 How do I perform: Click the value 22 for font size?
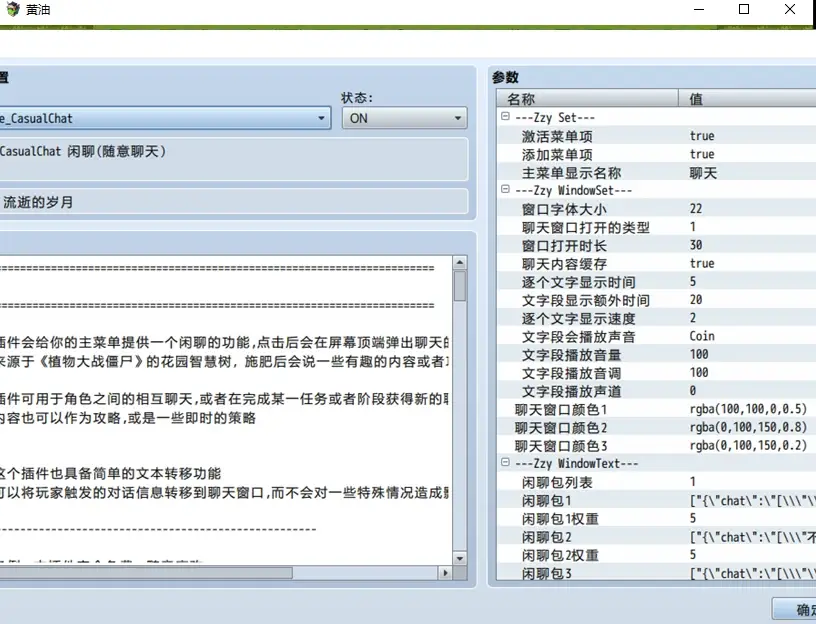(x=696, y=209)
